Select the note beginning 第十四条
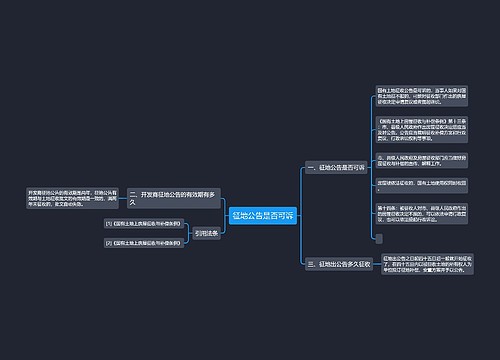The height and width of the screenshot is (360, 500). (x=422, y=214)
